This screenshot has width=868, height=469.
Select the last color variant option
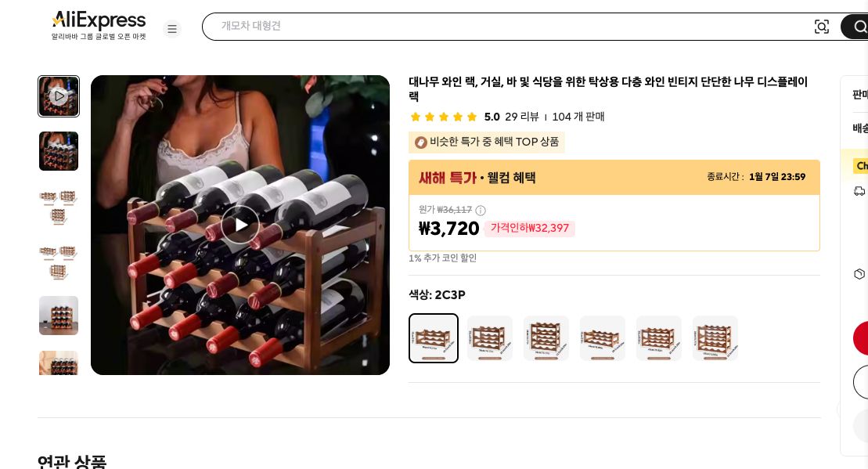715,338
